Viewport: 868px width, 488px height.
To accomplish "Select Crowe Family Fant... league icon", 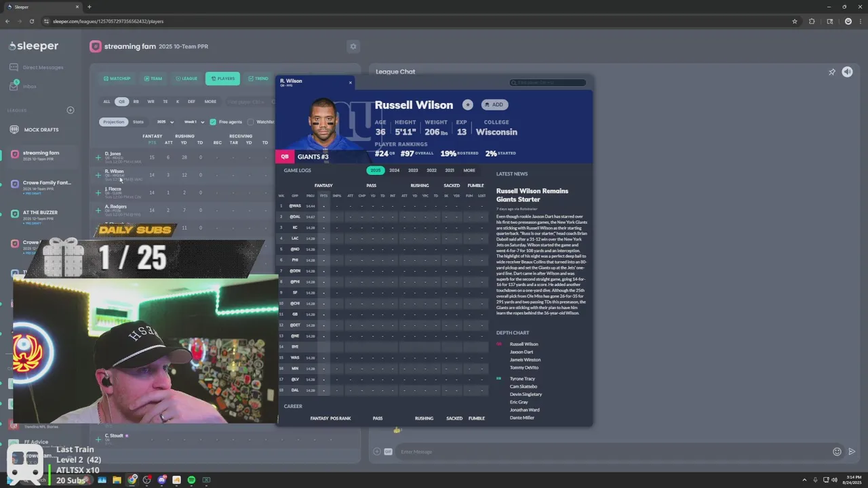I will coord(14,184).
